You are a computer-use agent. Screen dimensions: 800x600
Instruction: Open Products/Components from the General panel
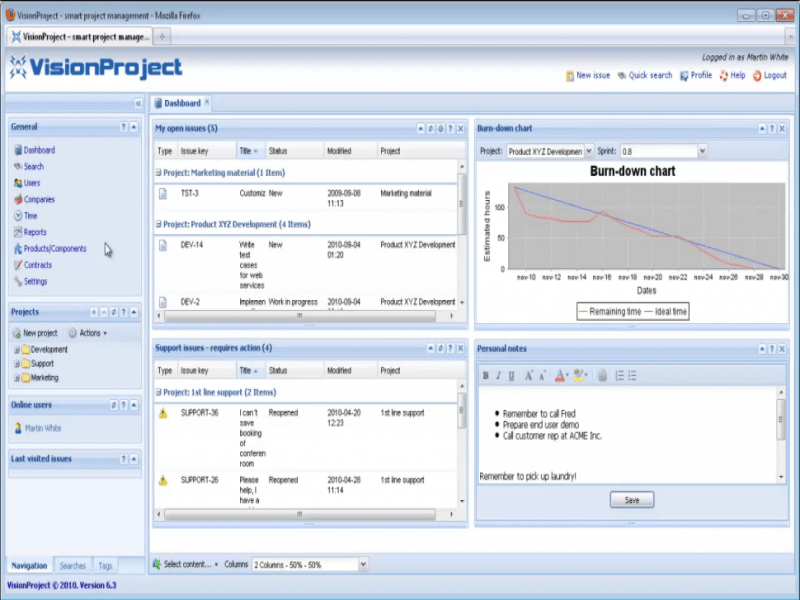pyautogui.click(x=54, y=249)
